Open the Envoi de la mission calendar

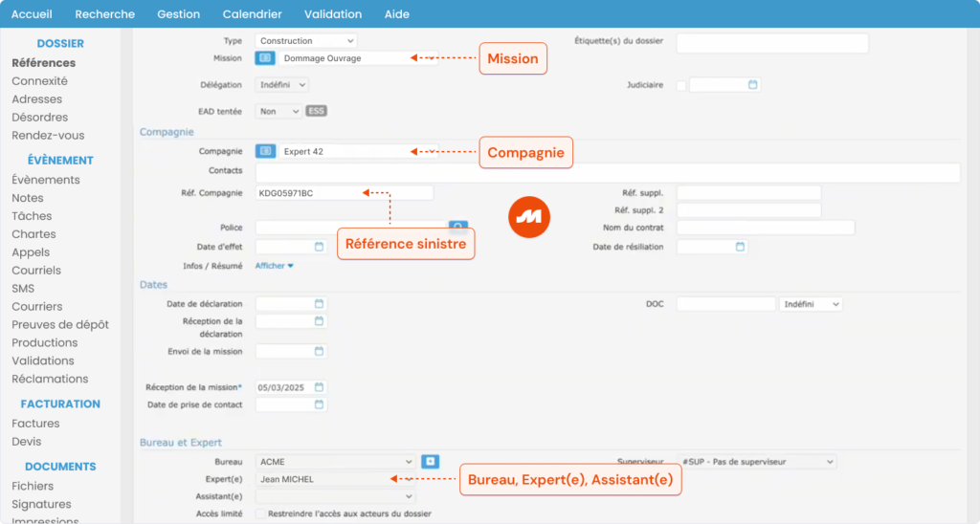pyautogui.click(x=319, y=351)
